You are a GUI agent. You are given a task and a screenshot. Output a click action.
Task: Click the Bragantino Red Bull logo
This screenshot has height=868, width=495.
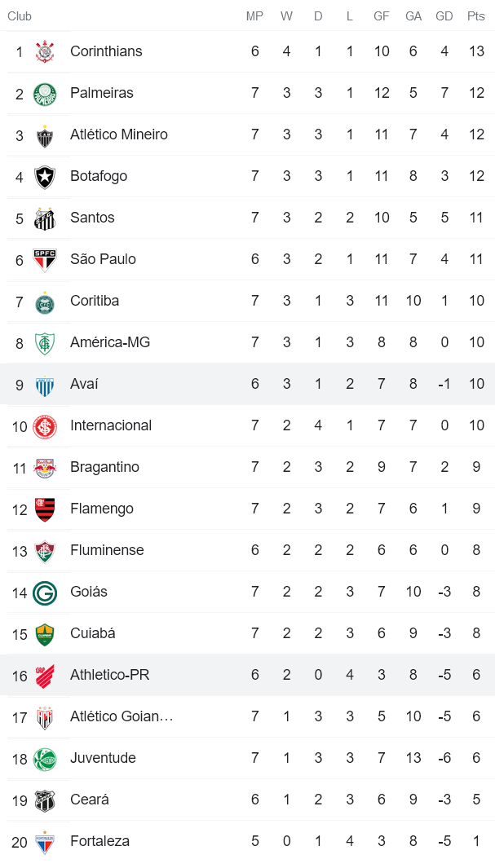(45, 467)
